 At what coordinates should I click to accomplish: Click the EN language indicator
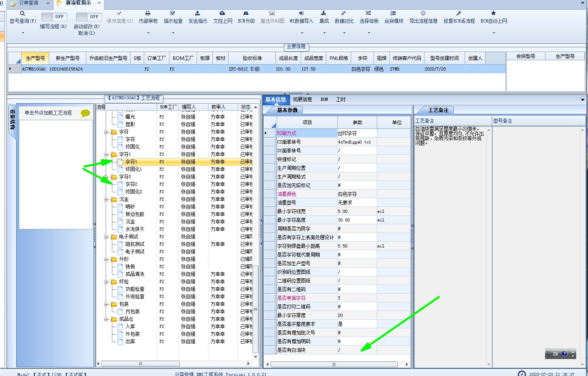(555, 354)
